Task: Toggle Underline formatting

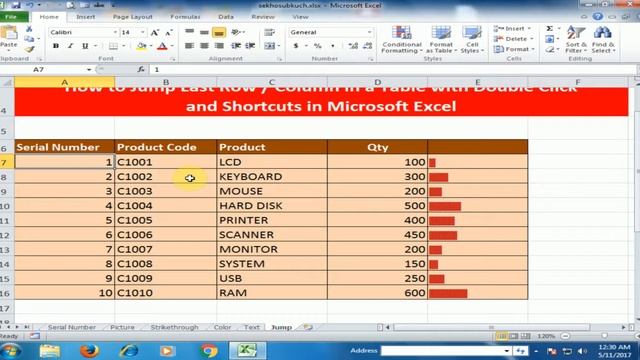Action: coord(85,46)
